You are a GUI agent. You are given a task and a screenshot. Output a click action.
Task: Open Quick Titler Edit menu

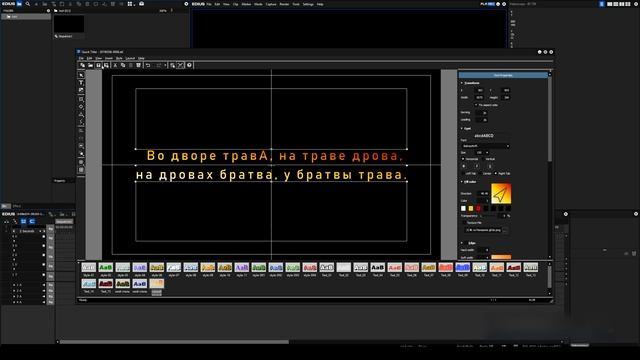[89, 58]
